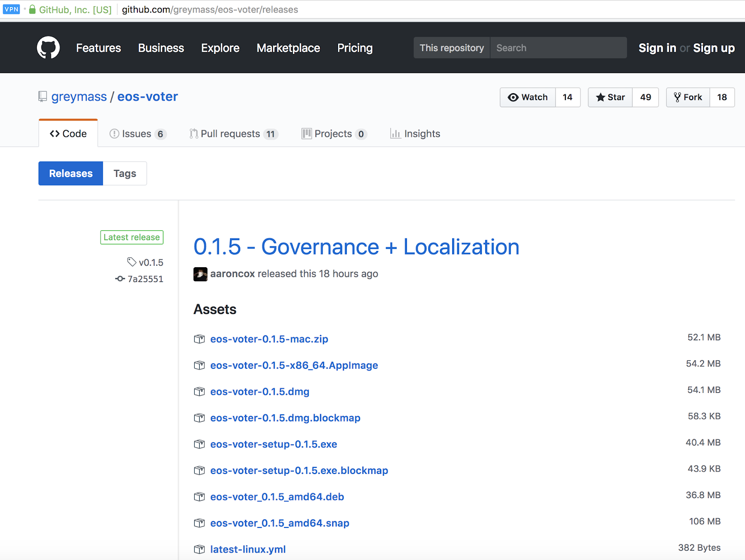
Task: Star the eos-voter repository
Action: click(x=610, y=97)
